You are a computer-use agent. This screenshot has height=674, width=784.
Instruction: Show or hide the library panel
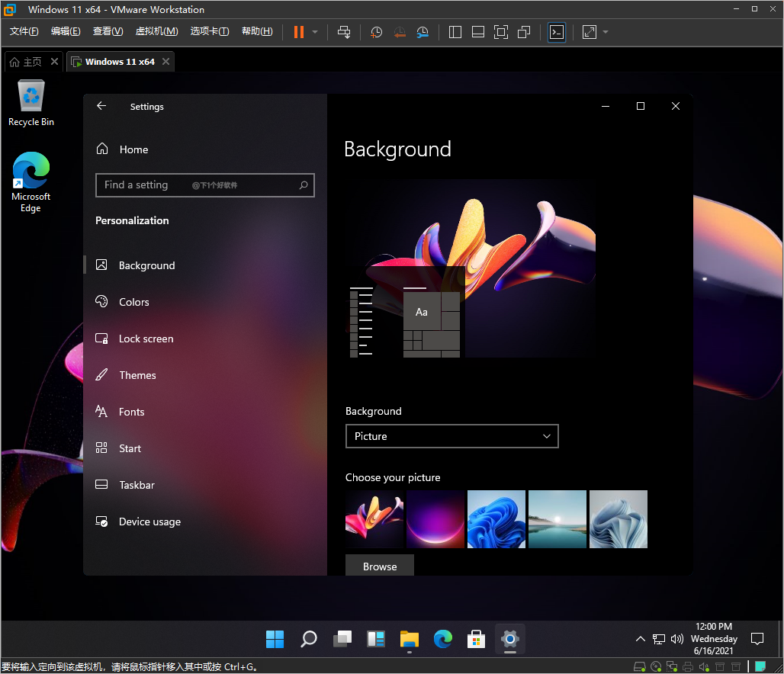pyautogui.click(x=455, y=32)
